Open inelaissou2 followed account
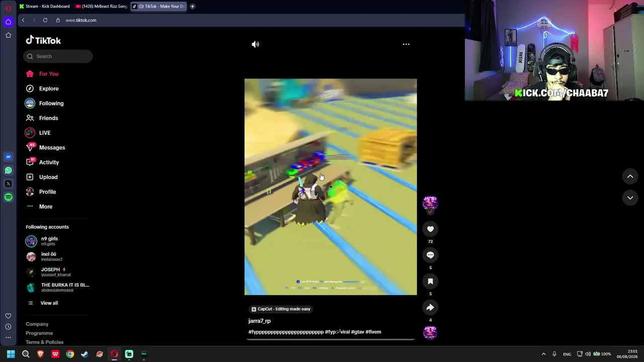The width and height of the screenshot is (644, 362). click(x=44, y=256)
